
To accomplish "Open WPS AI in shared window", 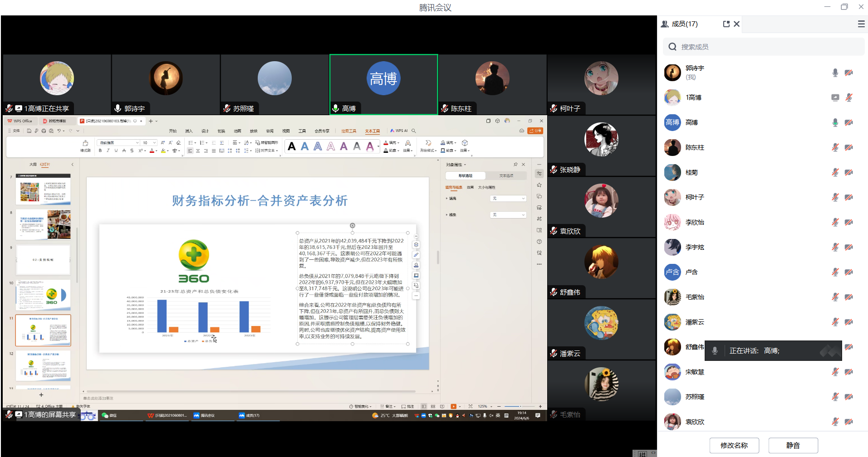I will click(399, 131).
